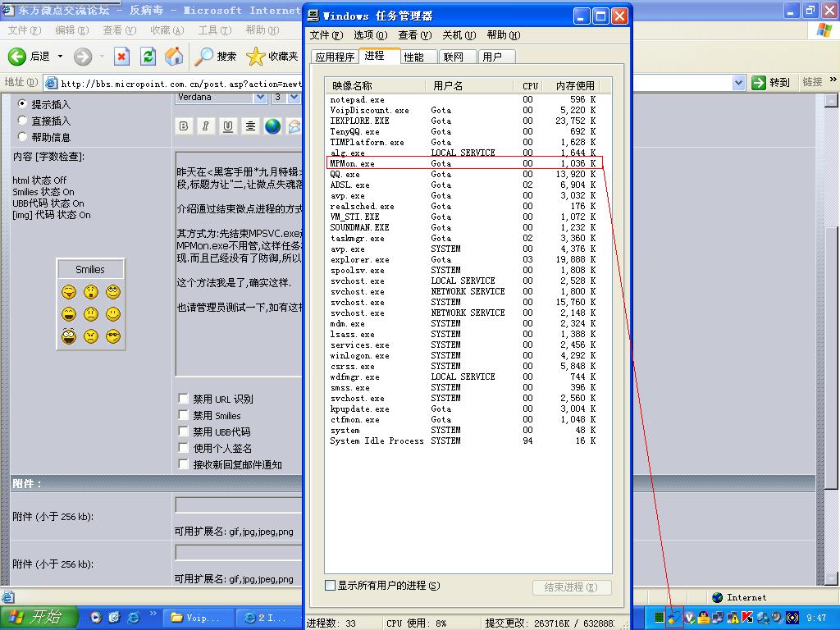Viewport: 840px width, 630px height.
Task: Click the media player quick launch icon
Action: (95, 618)
